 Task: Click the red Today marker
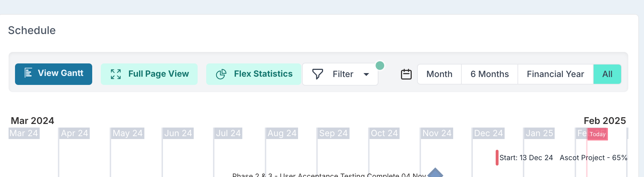(598, 134)
